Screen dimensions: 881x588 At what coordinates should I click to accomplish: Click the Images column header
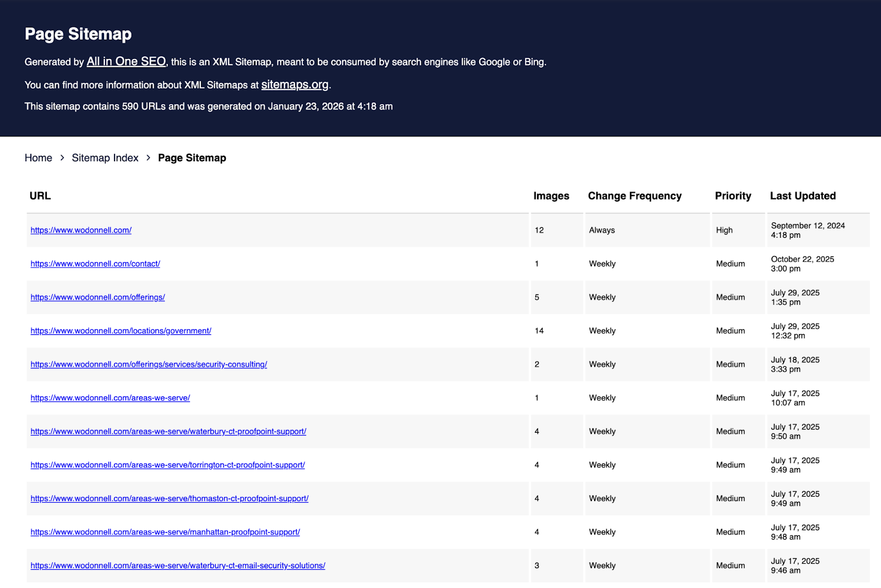[x=551, y=196]
